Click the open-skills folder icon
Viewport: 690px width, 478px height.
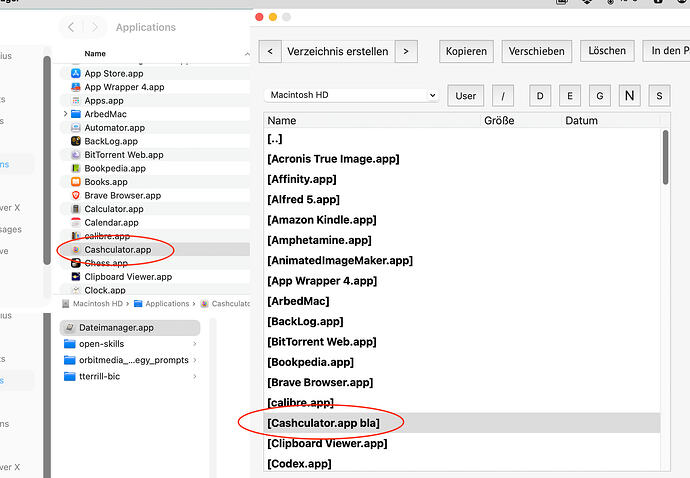point(70,344)
